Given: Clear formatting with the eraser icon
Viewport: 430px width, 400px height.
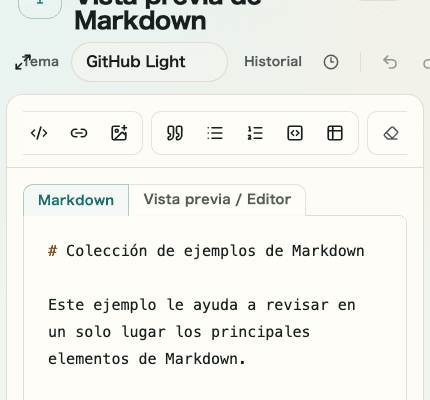Looking at the screenshot, I should 391,133.
